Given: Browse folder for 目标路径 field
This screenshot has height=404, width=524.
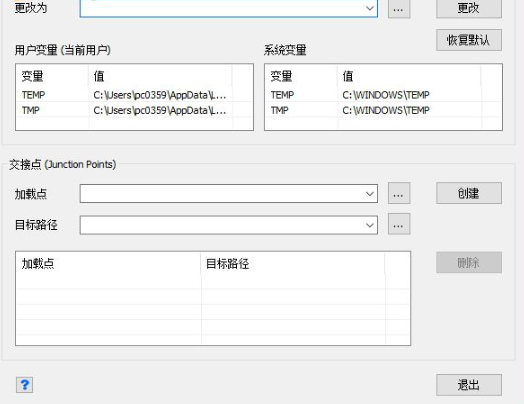Looking at the screenshot, I should pos(399,224).
